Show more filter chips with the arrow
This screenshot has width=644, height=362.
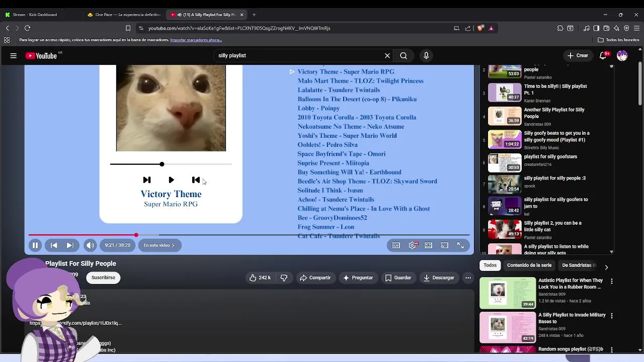(x=606, y=267)
